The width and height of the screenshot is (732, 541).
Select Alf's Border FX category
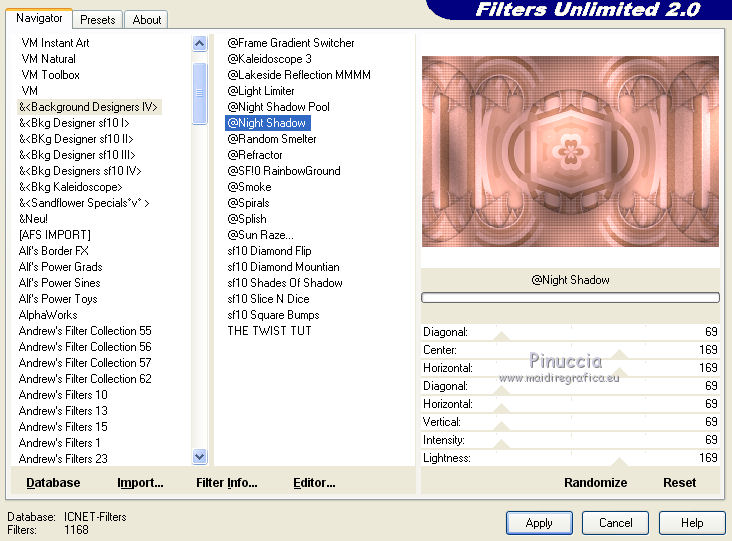coord(54,251)
